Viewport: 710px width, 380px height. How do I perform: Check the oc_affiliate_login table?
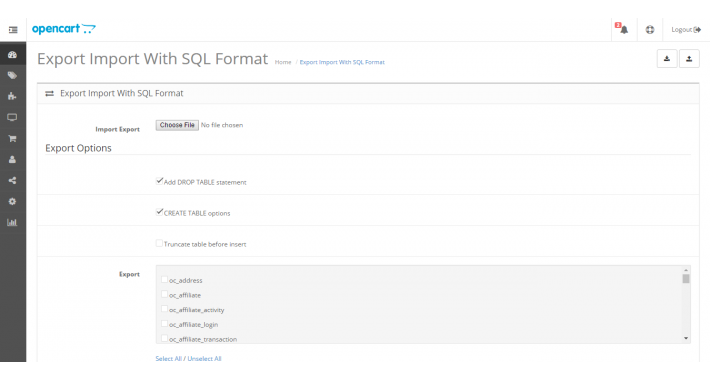pos(164,324)
